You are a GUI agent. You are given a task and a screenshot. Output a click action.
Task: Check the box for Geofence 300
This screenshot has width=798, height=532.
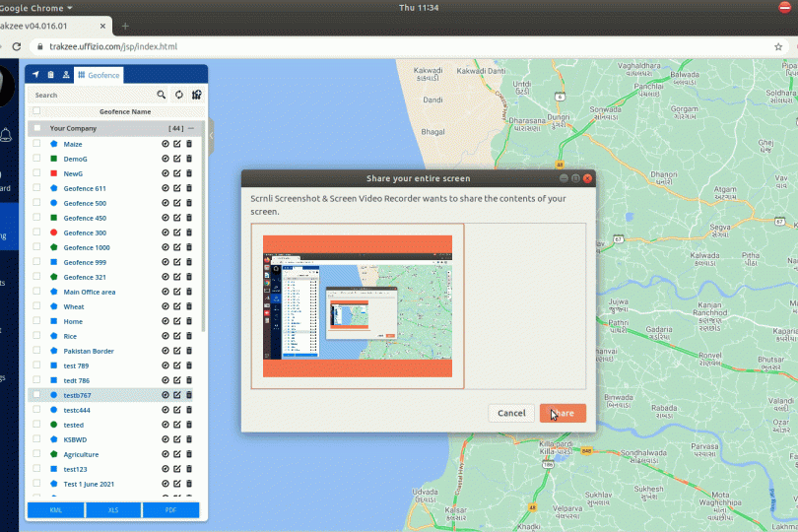point(37,233)
